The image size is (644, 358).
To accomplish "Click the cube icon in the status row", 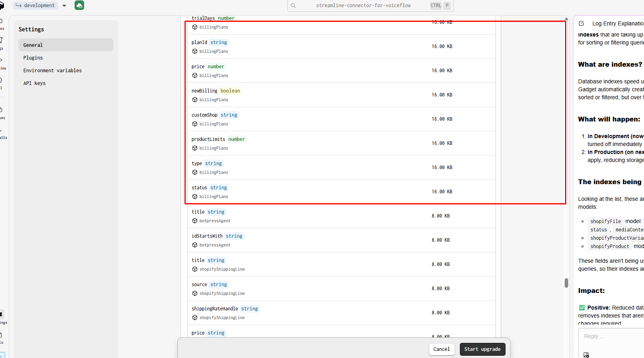I will point(195,196).
